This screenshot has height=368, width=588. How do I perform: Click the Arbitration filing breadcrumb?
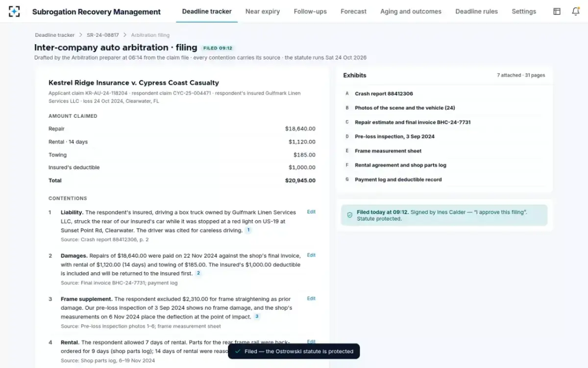pyautogui.click(x=150, y=35)
